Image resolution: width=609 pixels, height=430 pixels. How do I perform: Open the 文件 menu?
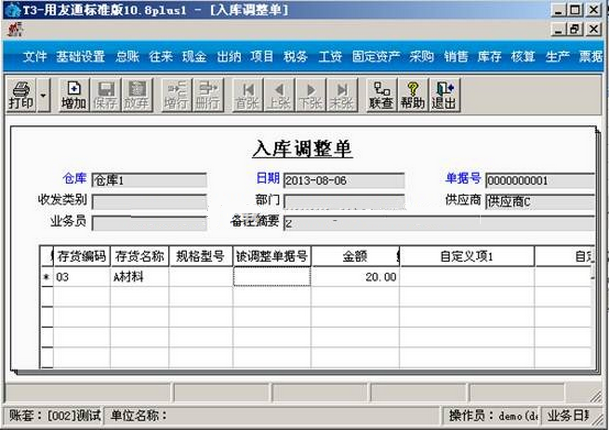35,56
